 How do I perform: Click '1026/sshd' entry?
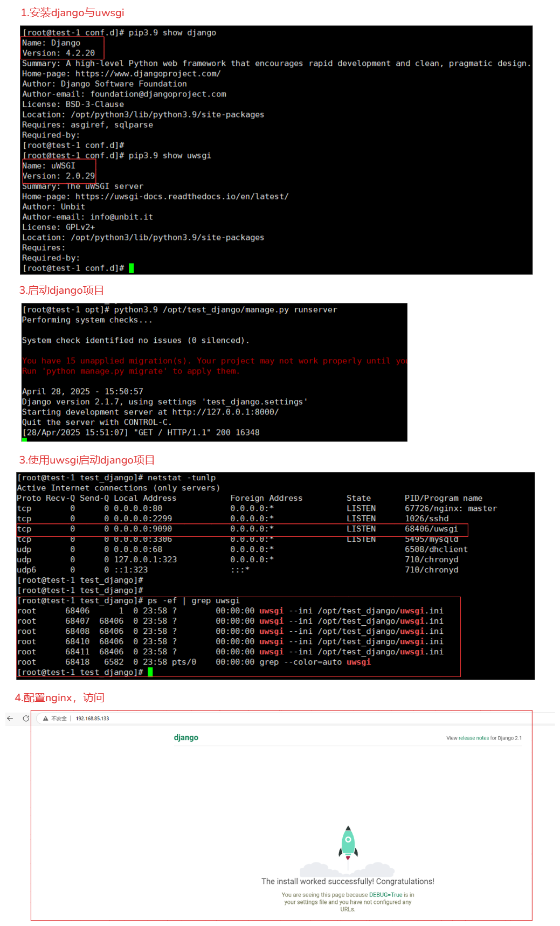pyautogui.click(x=426, y=519)
